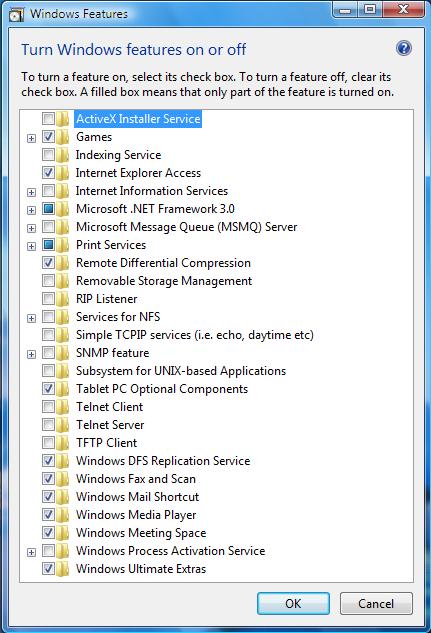Click the folder icon beside Internet Information Services
Screen dimensions: 431x633
[63, 191]
